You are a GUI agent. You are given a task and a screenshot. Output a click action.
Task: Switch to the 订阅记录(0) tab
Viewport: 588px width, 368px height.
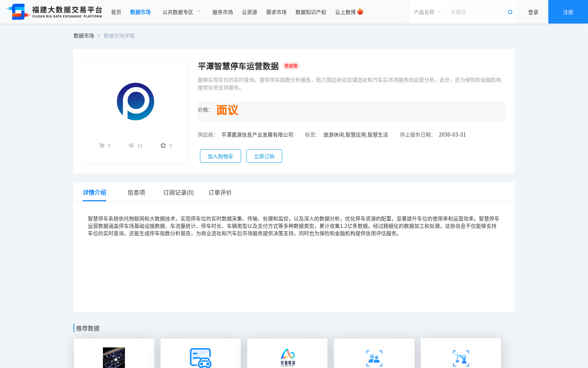pyautogui.click(x=179, y=192)
